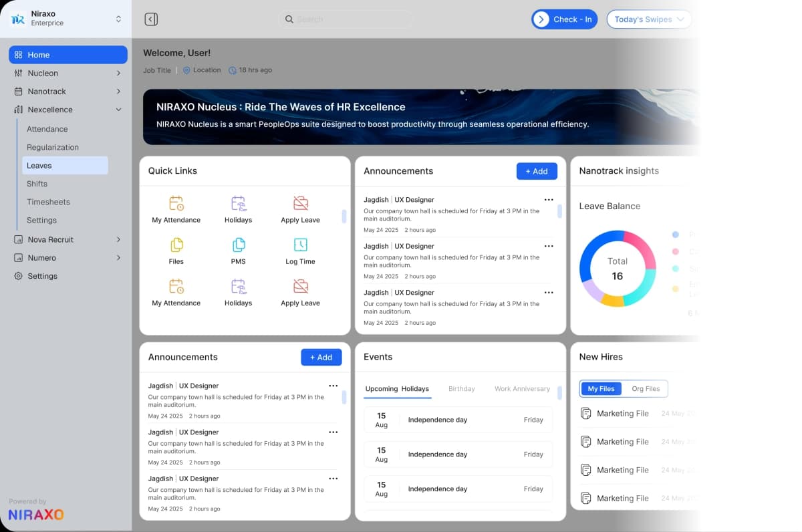
Task: Expand the Nova Recruit section
Action: click(118, 239)
